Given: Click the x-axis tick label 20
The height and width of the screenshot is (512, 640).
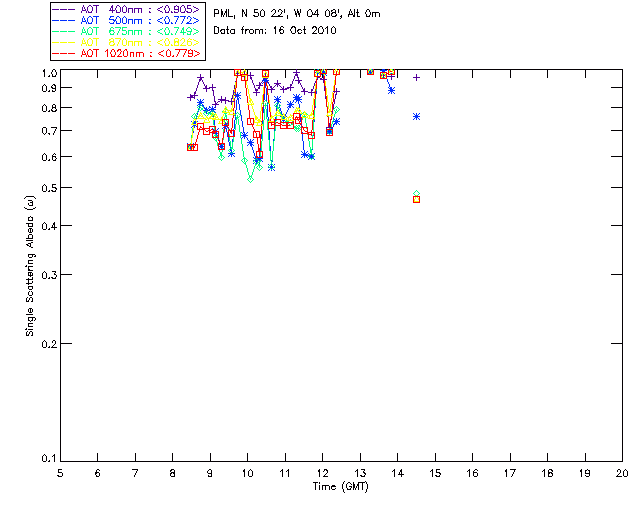Looking at the screenshot, I should tap(622, 474).
